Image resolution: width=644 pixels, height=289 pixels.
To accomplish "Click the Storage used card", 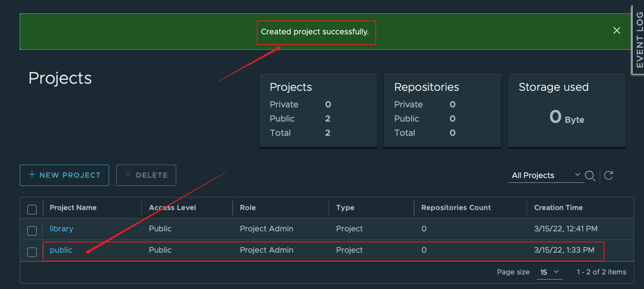I will click(567, 110).
